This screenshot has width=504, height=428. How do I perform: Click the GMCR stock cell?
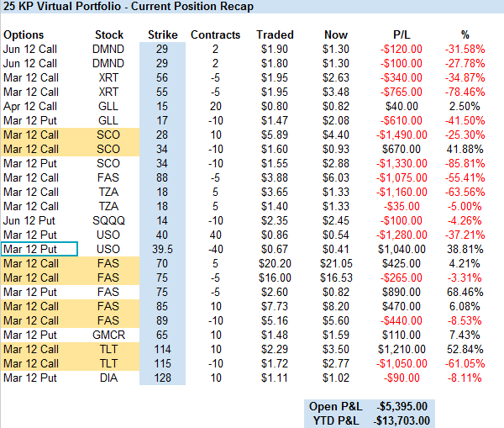click(x=109, y=336)
